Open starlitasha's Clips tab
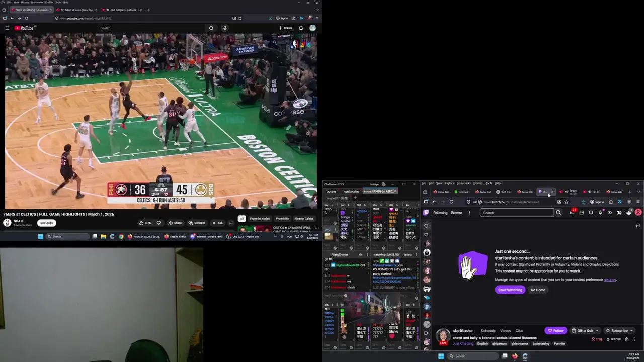The image size is (644, 362). pyautogui.click(x=519, y=331)
